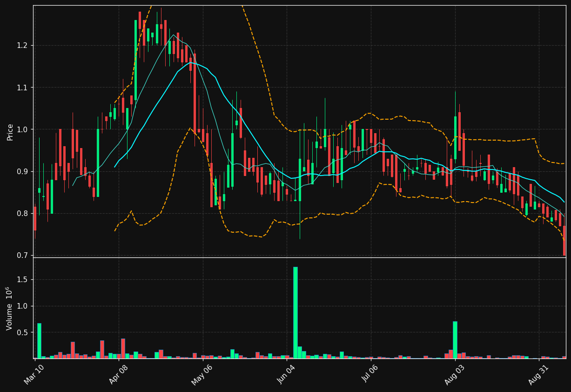The height and width of the screenshot is (392, 571).
Task: Click the tallest green volume bar near Jun 04
Action: 295,312
